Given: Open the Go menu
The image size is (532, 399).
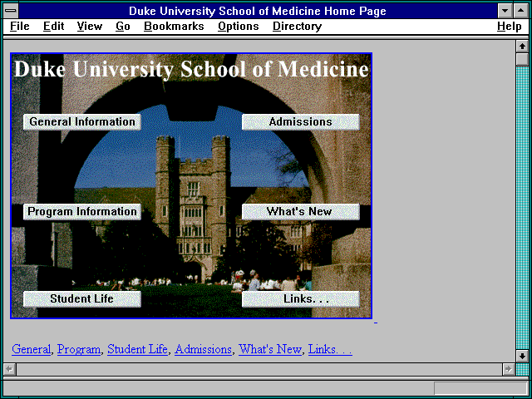Looking at the screenshot, I should [x=123, y=27].
